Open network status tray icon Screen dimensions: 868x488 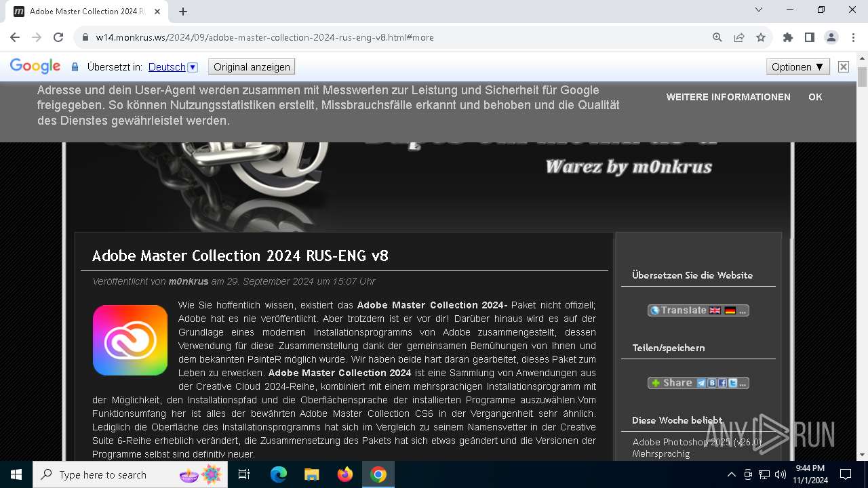click(x=764, y=474)
